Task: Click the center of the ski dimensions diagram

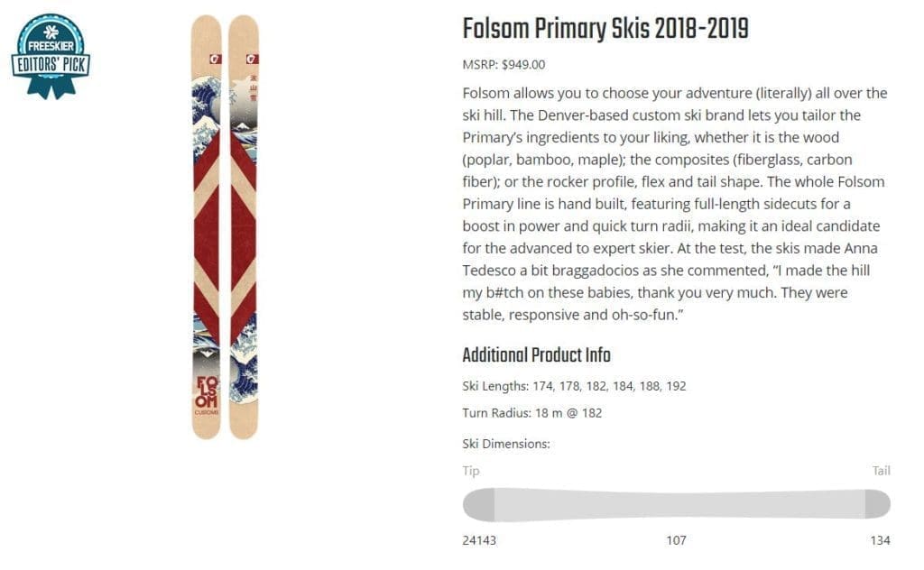Action: click(676, 504)
